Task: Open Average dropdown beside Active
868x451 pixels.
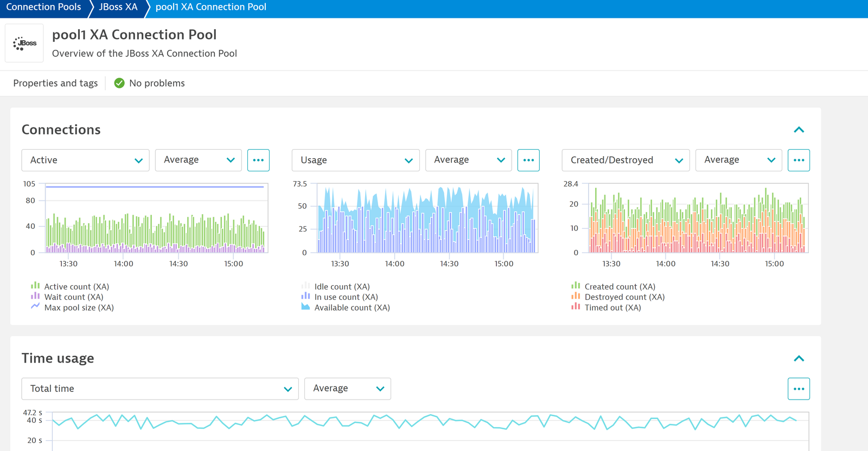Action: 199,160
